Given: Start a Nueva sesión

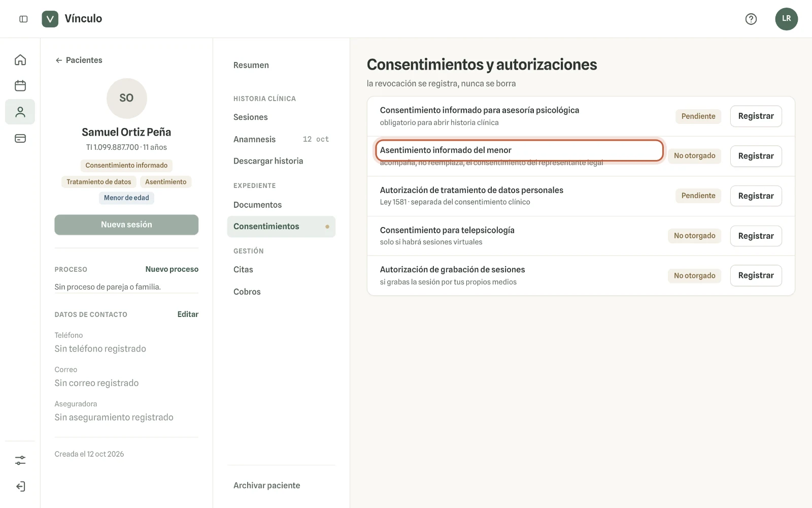Looking at the screenshot, I should [x=126, y=225].
